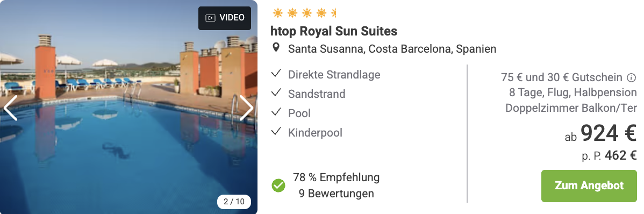Image resolution: width=644 pixels, height=214 pixels.
Task: Click the Sandstrand feature checkmark
Action: click(x=276, y=93)
